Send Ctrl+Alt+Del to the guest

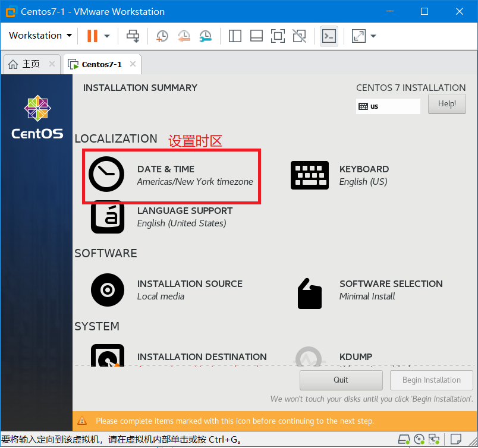coord(133,36)
